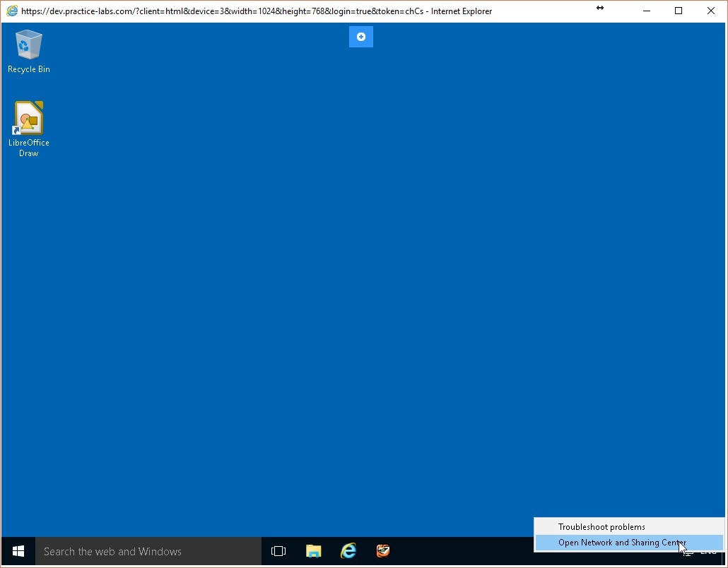The width and height of the screenshot is (728, 568).
Task: Open Task View on the taskbar
Action: click(278, 551)
